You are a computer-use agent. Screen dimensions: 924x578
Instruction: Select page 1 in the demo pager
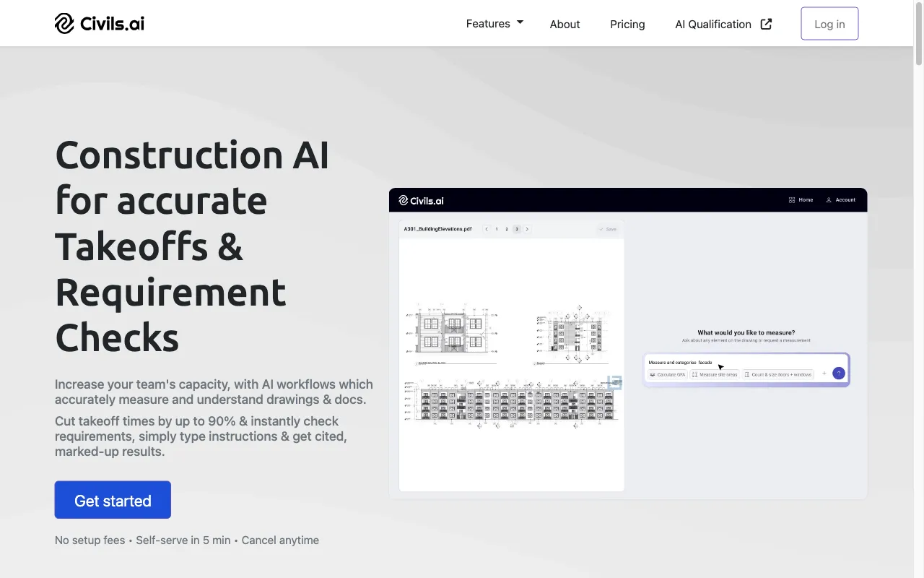pyautogui.click(x=497, y=229)
